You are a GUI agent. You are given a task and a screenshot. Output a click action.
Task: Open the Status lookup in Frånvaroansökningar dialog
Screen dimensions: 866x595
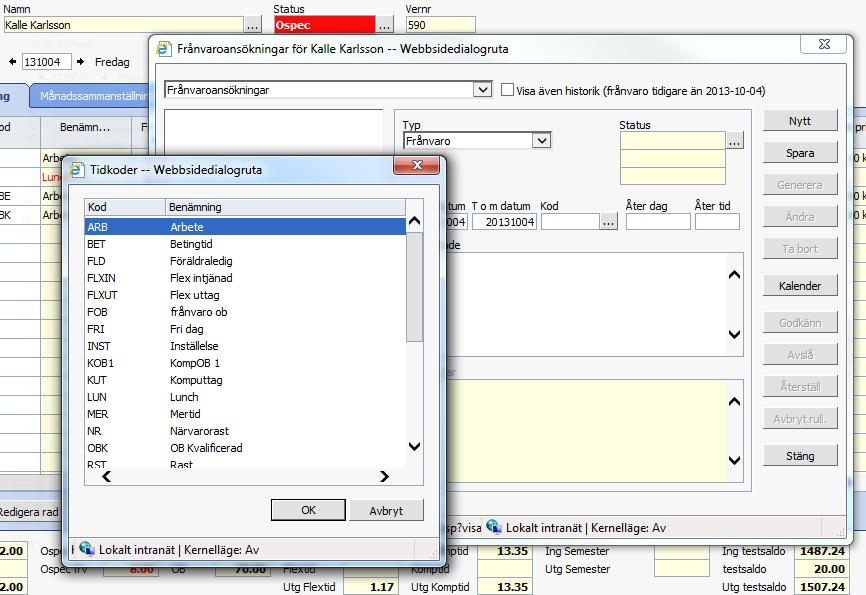tap(735, 141)
